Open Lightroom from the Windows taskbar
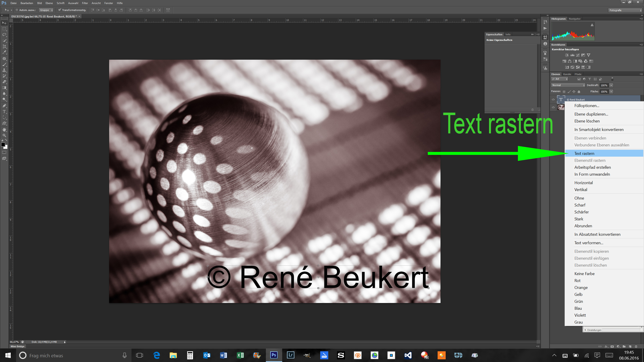The width and height of the screenshot is (644, 362). tap(290, 355)
